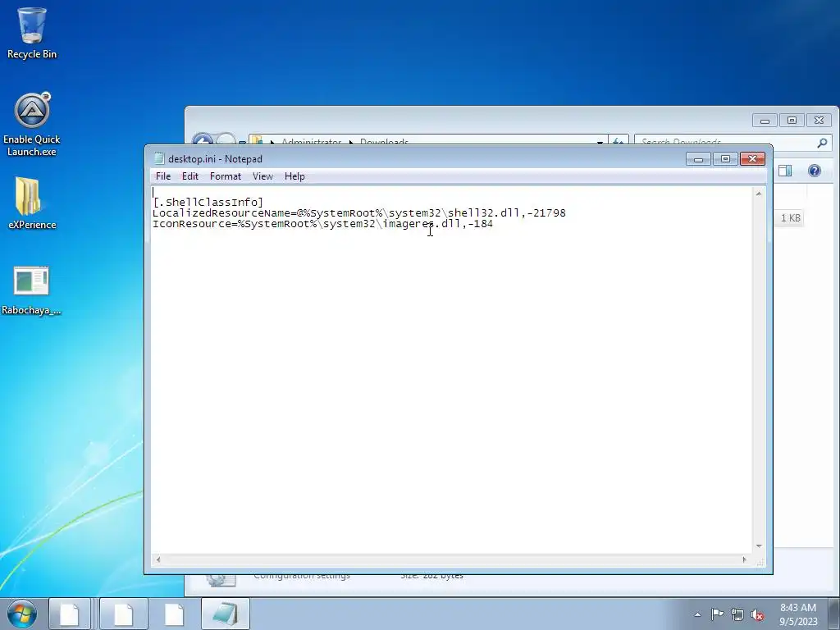
Task: Click the Notepad horizontal scrollbar left arrow
Action: coord(158,559)
